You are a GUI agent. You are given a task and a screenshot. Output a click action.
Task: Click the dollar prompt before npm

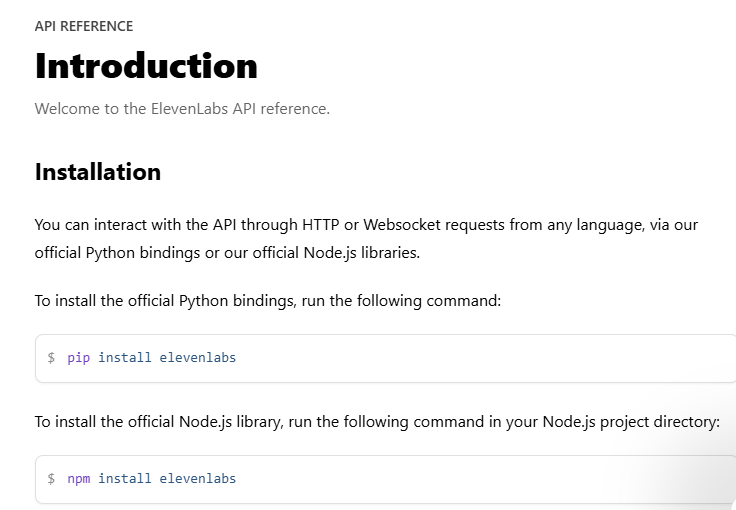coord(51,479)
